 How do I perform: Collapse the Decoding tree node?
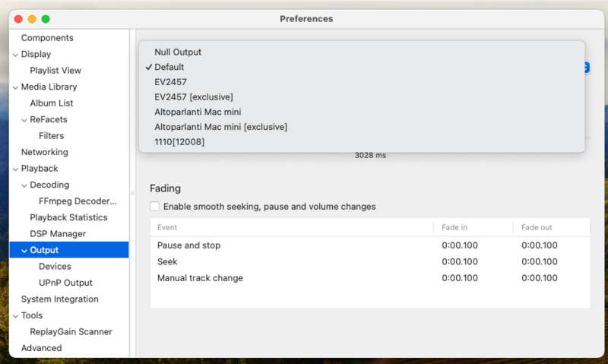click(24, 185)
